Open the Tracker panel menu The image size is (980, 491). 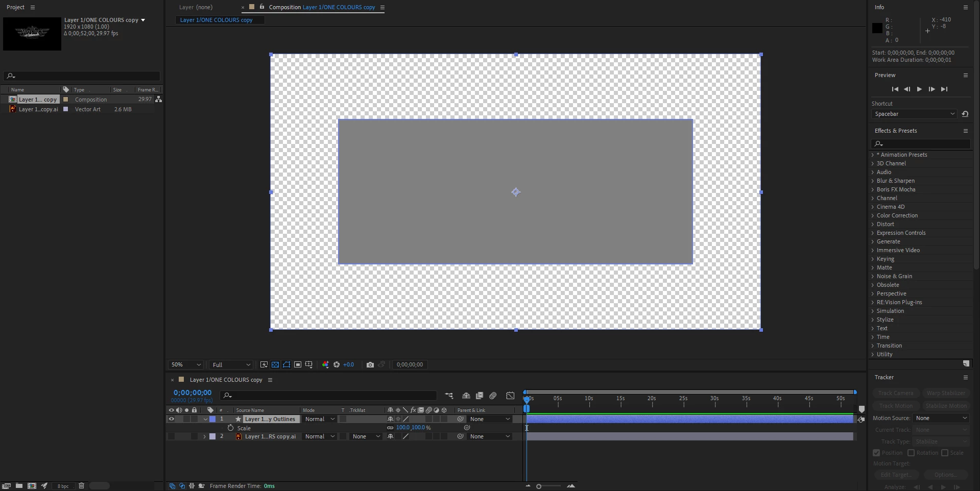(966, 377)
